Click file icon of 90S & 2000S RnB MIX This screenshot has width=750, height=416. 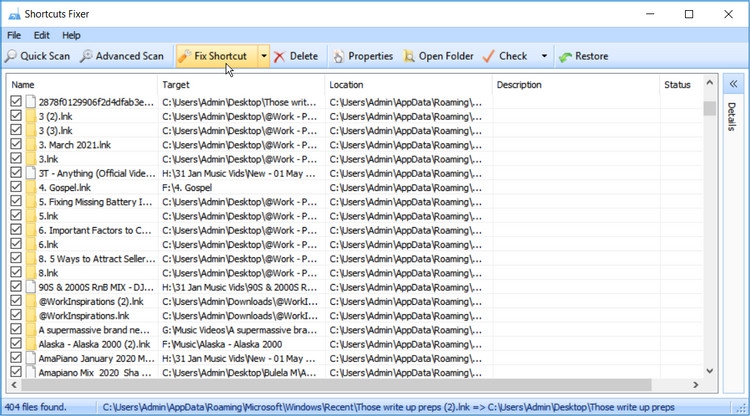[x=31, y=287]
